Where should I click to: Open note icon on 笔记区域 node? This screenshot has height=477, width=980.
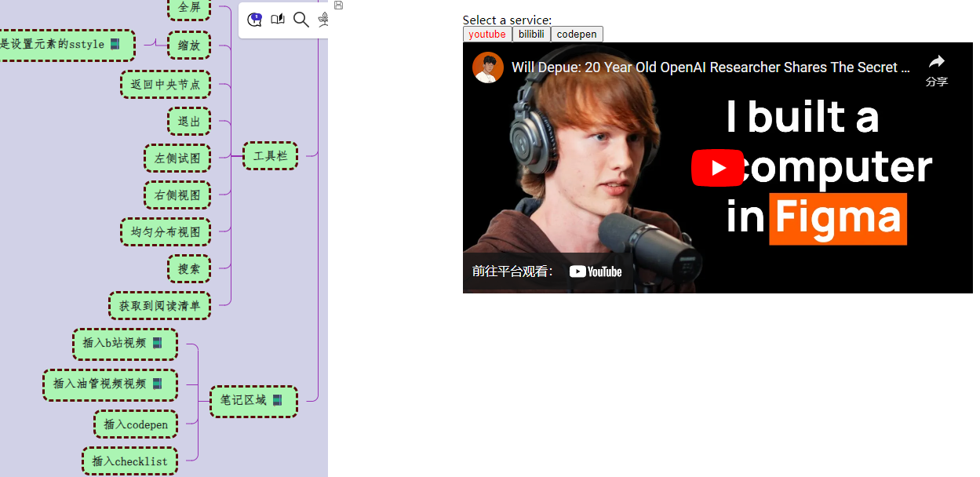click(277, 400)
